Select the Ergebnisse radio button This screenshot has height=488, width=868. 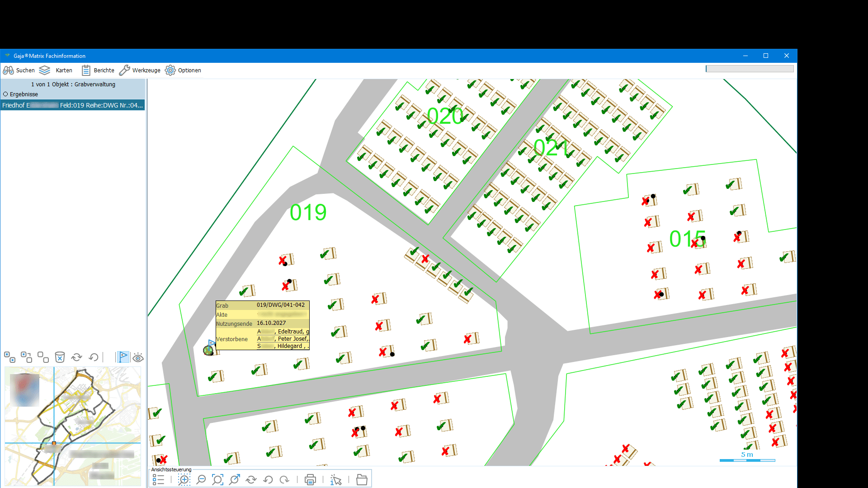6,94
